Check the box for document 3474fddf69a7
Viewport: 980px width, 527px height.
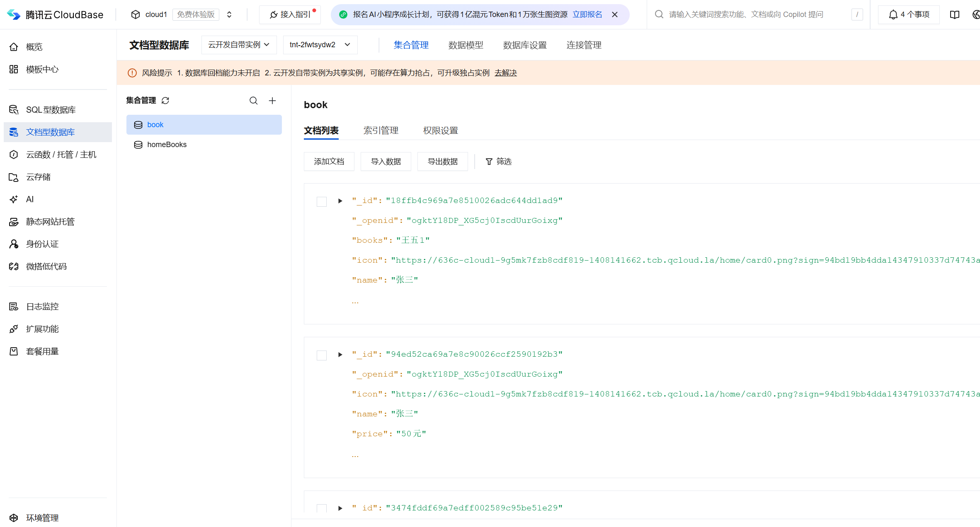[x=322, y=508]
